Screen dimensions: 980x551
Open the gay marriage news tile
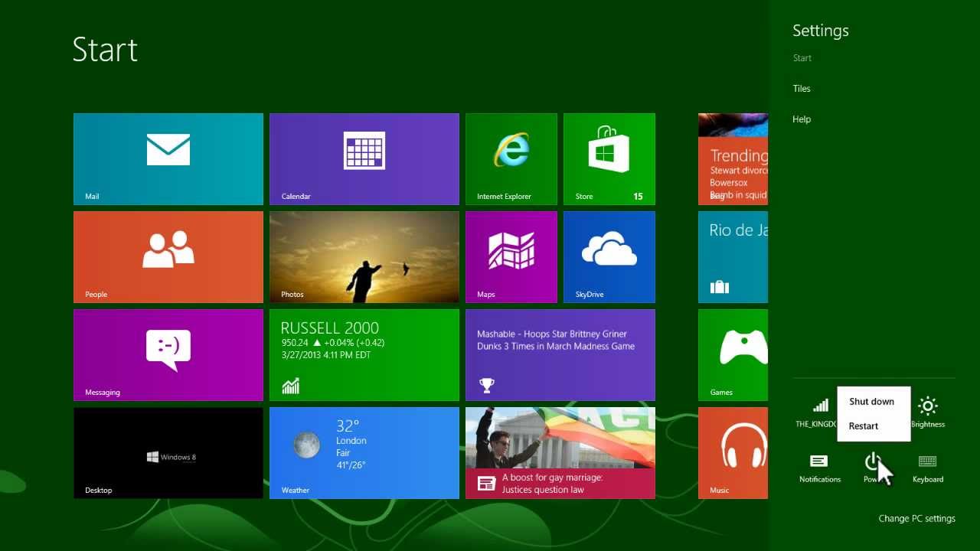tap(560, 453)
